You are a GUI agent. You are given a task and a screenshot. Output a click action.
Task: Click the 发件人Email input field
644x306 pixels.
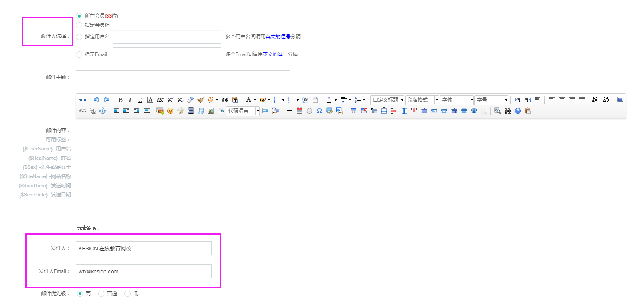tap(143, 271)
